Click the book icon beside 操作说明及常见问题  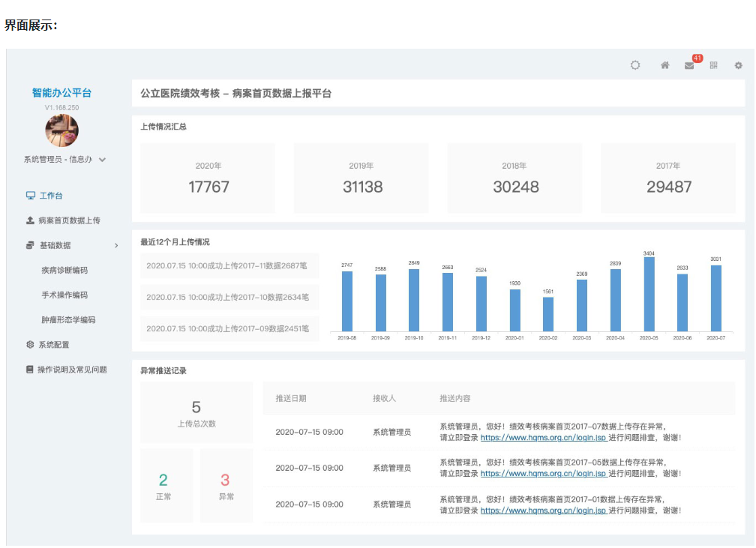(30, 370)
